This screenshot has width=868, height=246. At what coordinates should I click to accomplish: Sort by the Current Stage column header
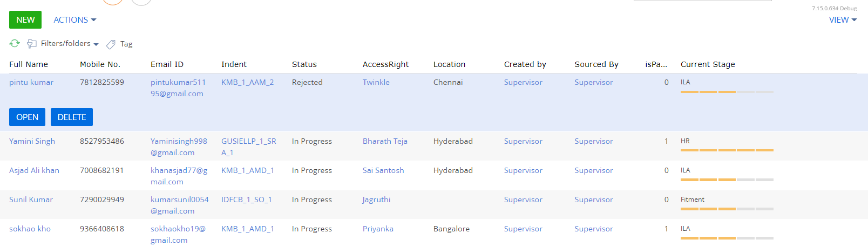click(x=708, y=64)
